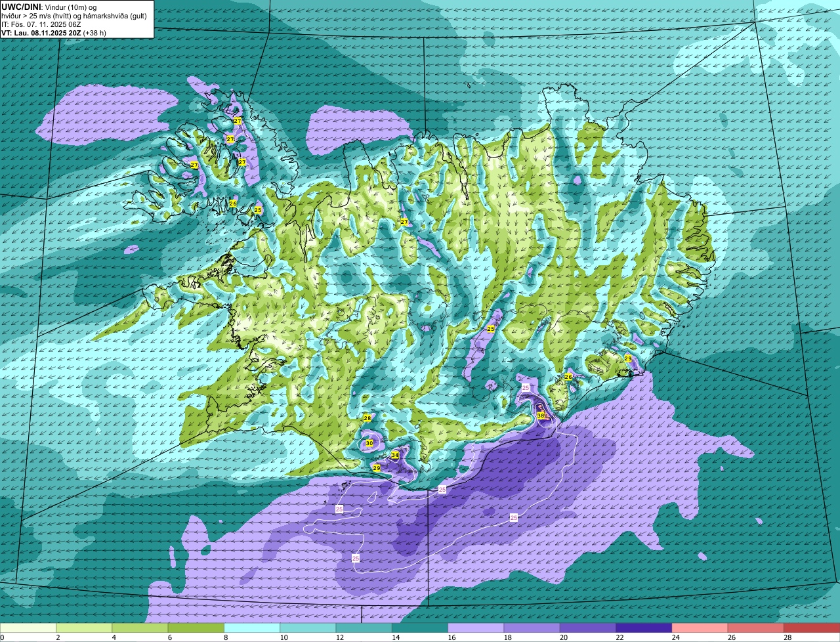This screenshot has width=840, height=642.
Task: Click the legend scale tick value '10'
Action: (x=283, y=637)
